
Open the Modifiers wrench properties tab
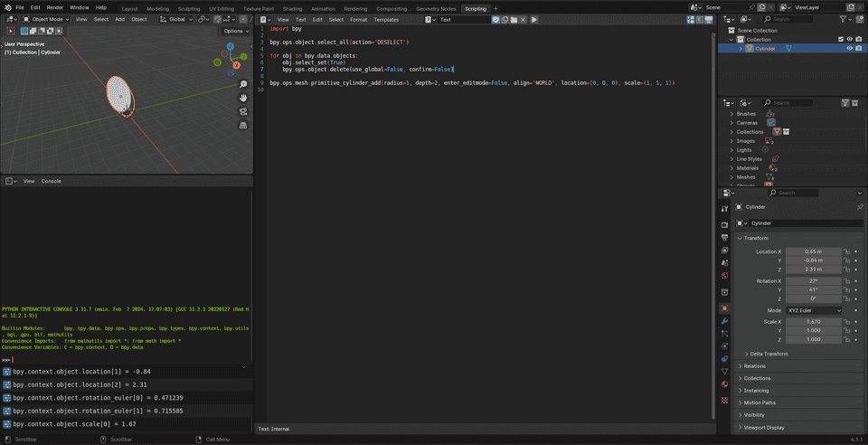(x=724, y=321)
